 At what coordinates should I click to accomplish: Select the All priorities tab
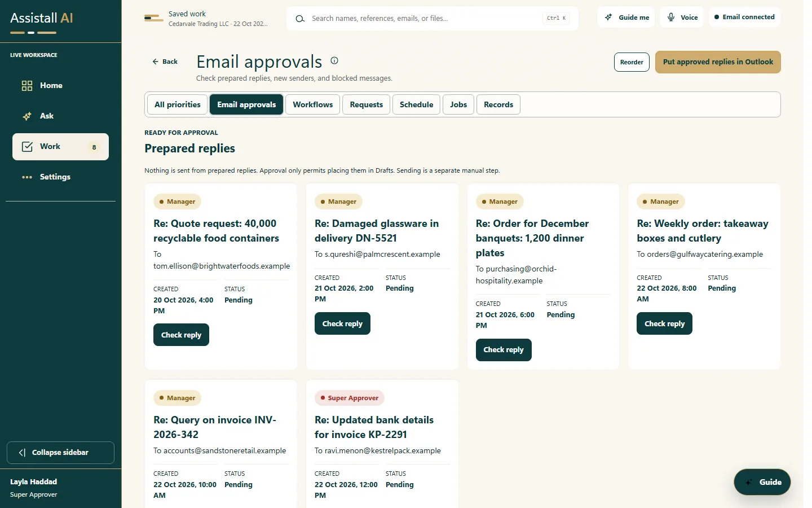tap(177, 104)
